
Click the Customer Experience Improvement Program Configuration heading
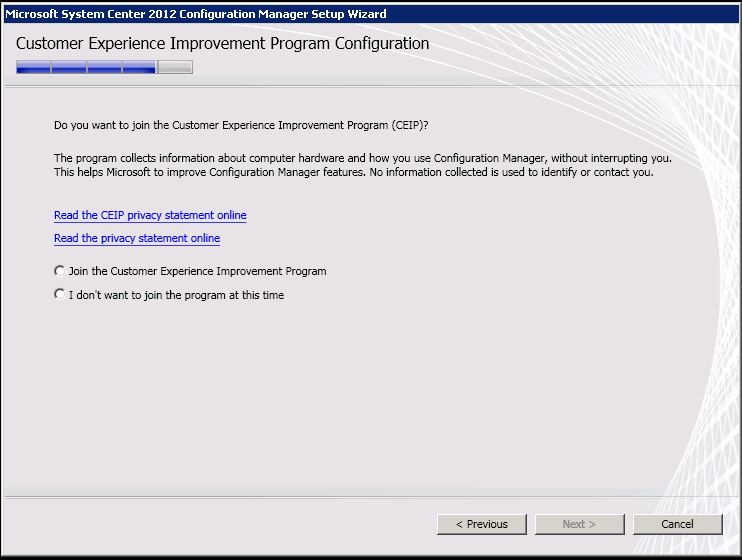[x=222, y=44]
